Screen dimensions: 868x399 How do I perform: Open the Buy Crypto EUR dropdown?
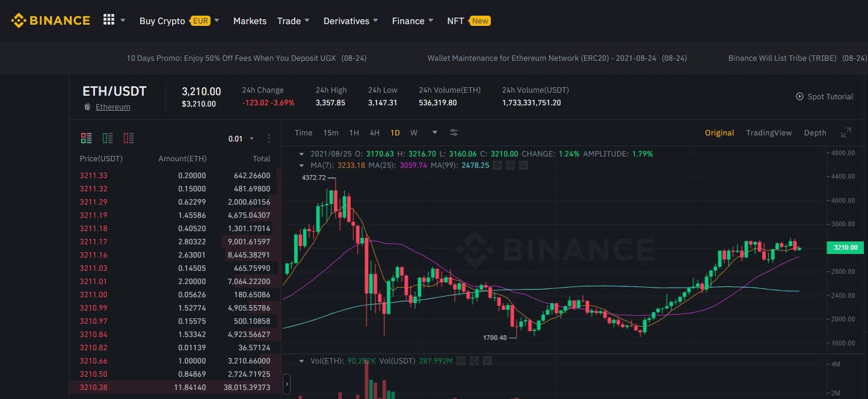(x=179, y=20)
